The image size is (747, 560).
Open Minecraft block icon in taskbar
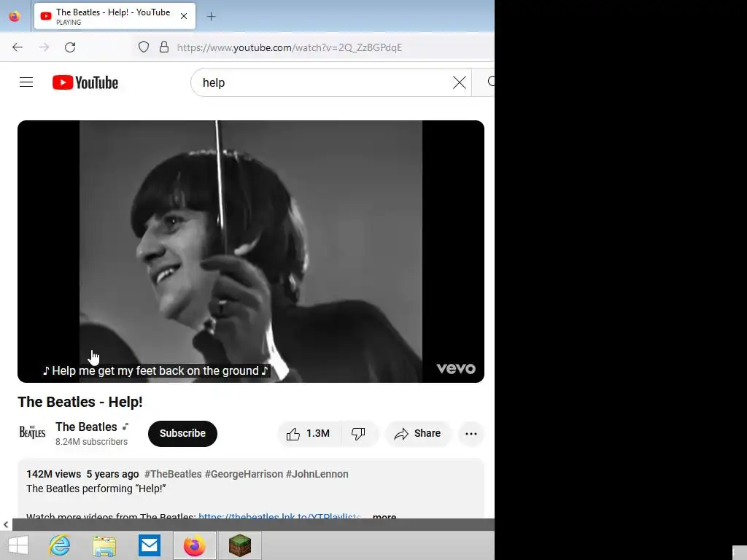point(239,545)
